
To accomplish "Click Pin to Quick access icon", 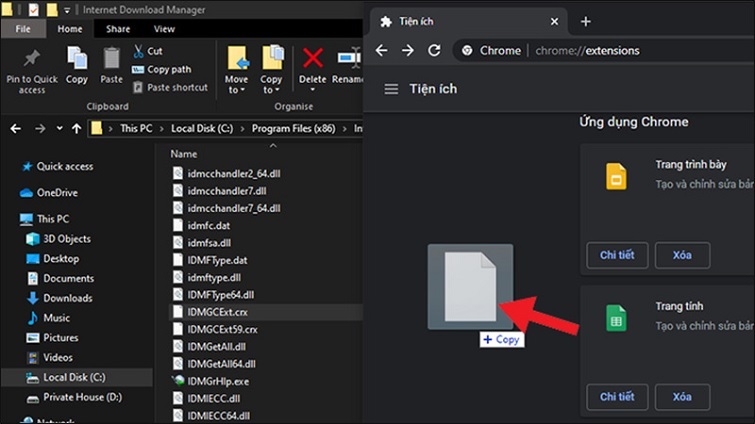I will tap(31, 58).
